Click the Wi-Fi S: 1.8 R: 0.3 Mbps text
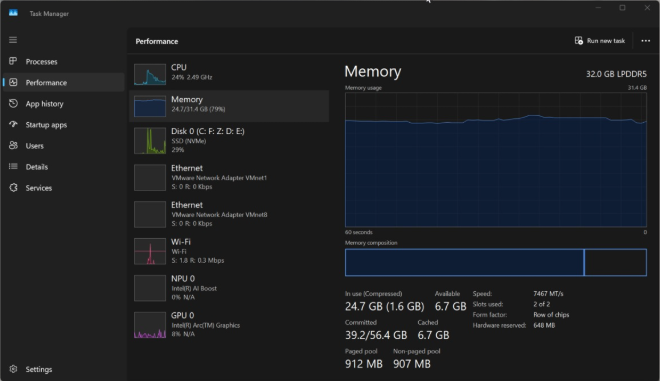 [197, 261]
